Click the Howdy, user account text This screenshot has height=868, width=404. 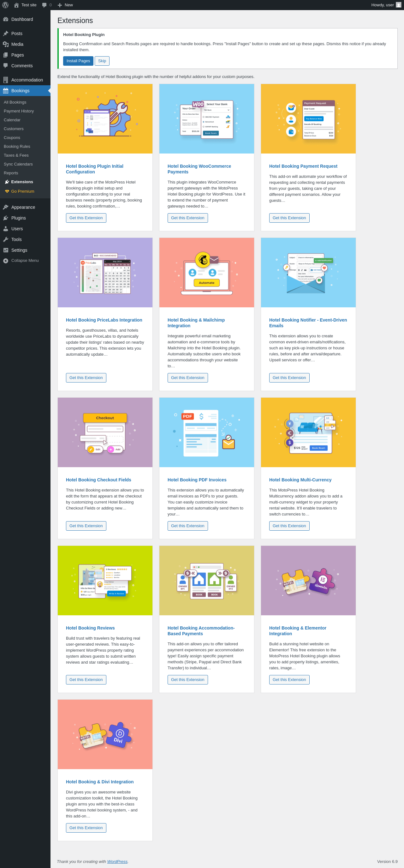[x=383, y=5]
